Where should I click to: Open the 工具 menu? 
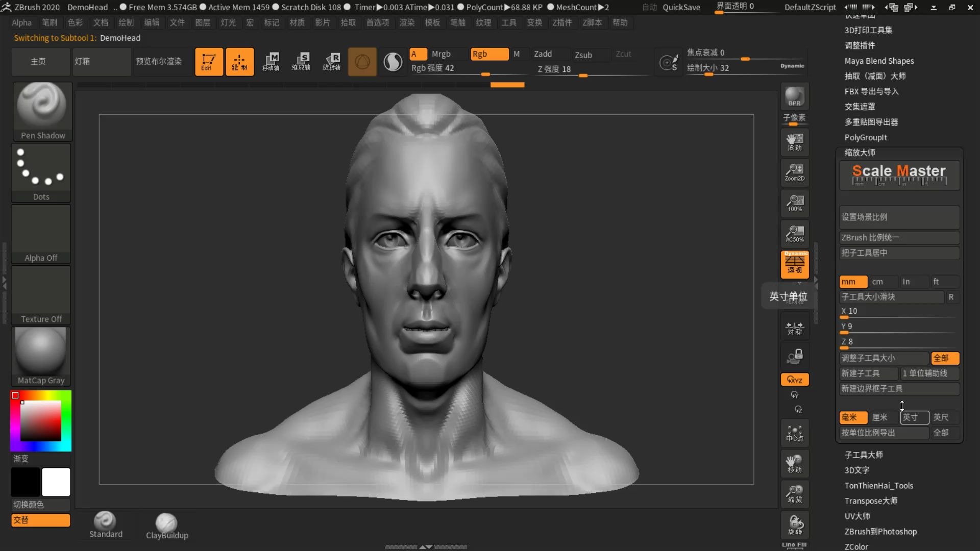[509, 22]
